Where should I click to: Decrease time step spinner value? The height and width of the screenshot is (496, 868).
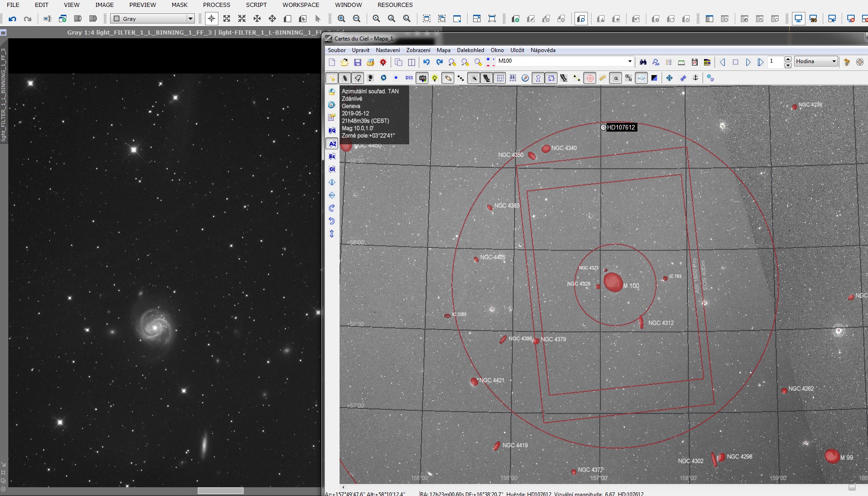[x=788, y=65]
